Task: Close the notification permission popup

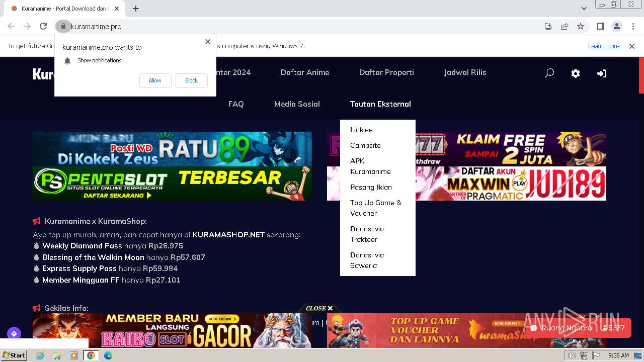Action: click(x=208, y=42)
